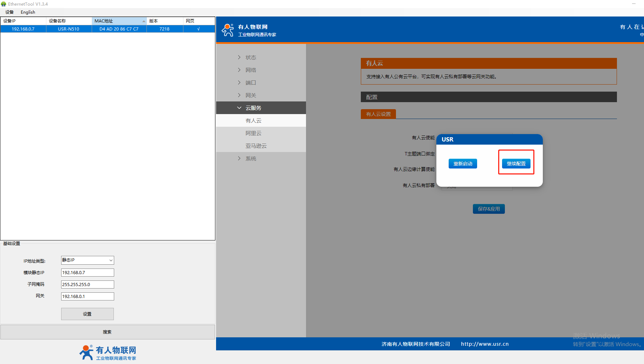Click the 网页 checkmark for USR-N510
This screenshot has width=644, height=364.
tap(199, 29)
